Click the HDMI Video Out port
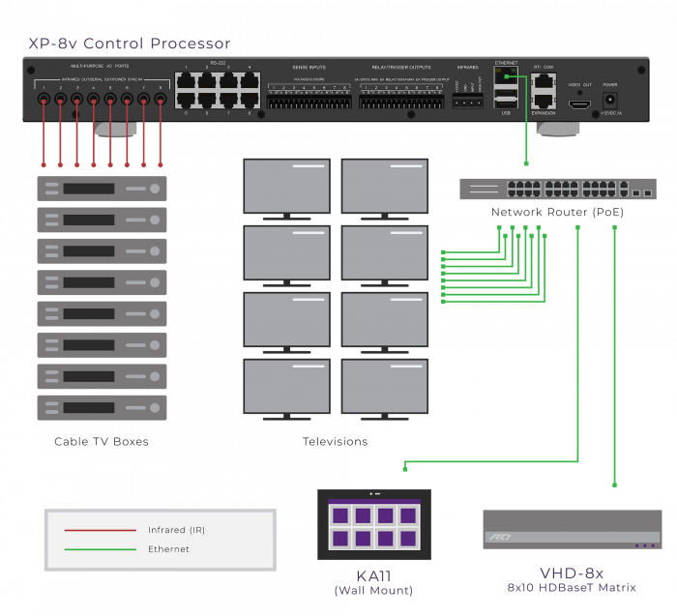677x616 pixels. click(x=579, y=103)
